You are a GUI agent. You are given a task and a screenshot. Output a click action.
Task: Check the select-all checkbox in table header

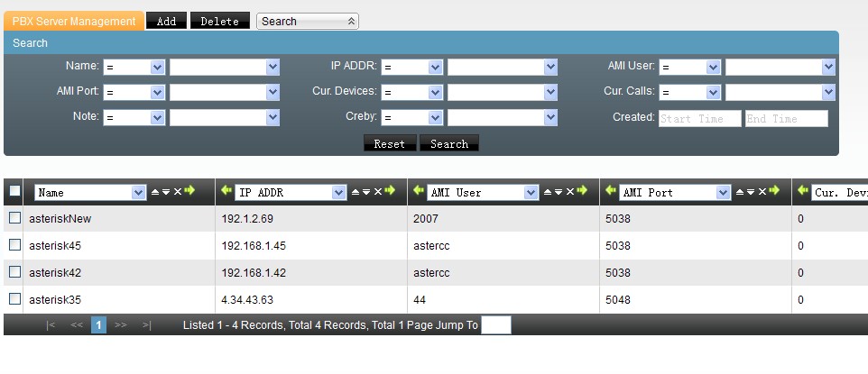[14, 191]
